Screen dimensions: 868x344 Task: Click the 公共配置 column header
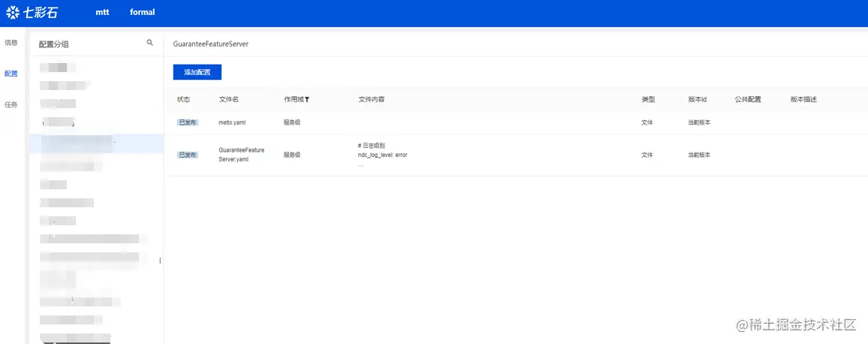(x=748, y=100)
